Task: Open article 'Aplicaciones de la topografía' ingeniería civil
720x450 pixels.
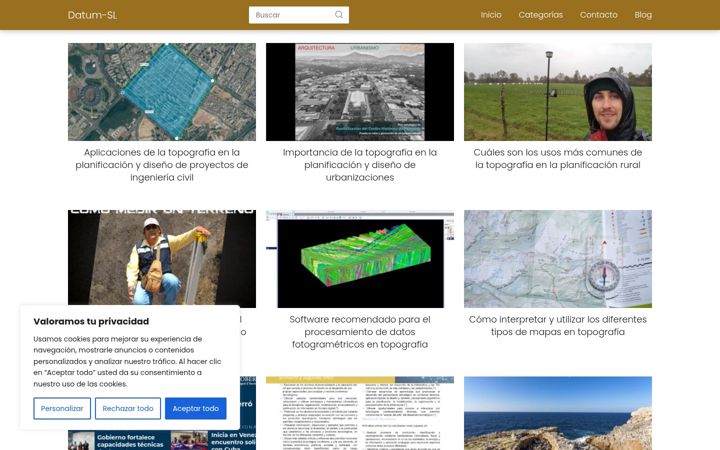Action: tap(162, 165)
